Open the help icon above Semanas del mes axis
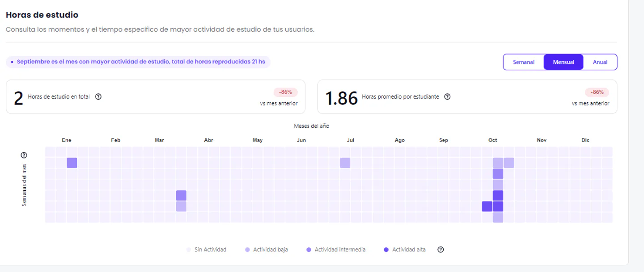This screenshot has height=272, width=644. point(24,155)
